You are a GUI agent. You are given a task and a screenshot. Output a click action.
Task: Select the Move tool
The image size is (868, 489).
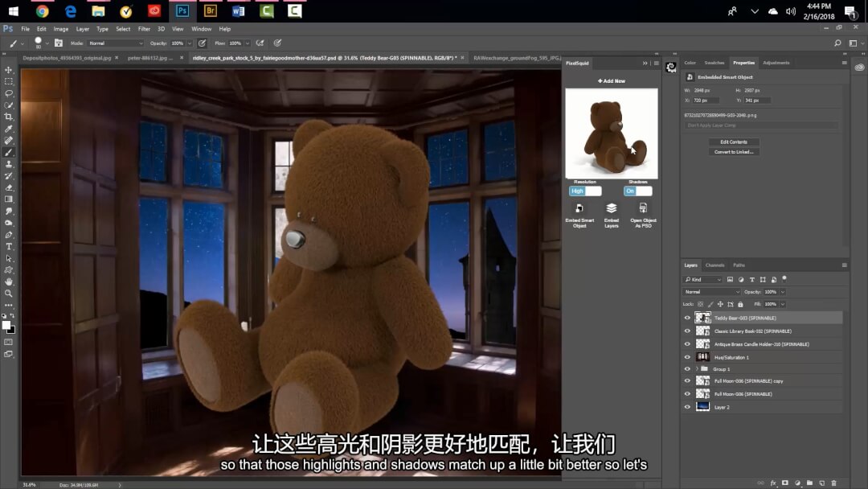(x=8, y=70)
